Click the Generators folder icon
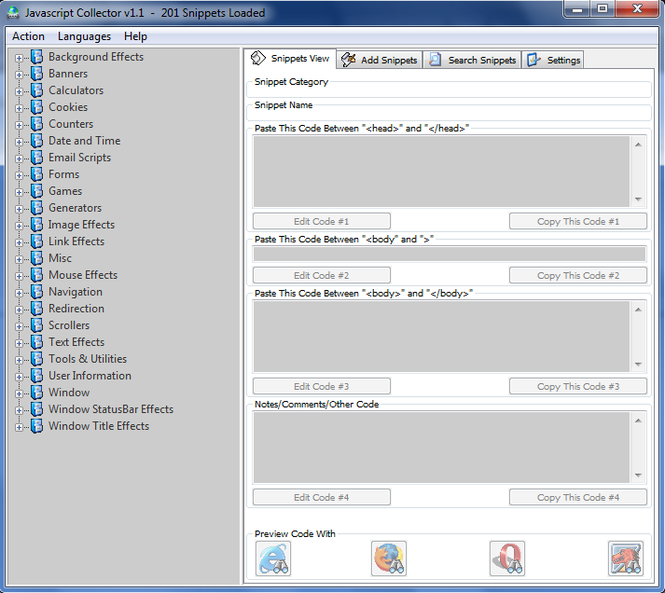The height and width of the screenshot is (593, 665). (x=37, y=208)
